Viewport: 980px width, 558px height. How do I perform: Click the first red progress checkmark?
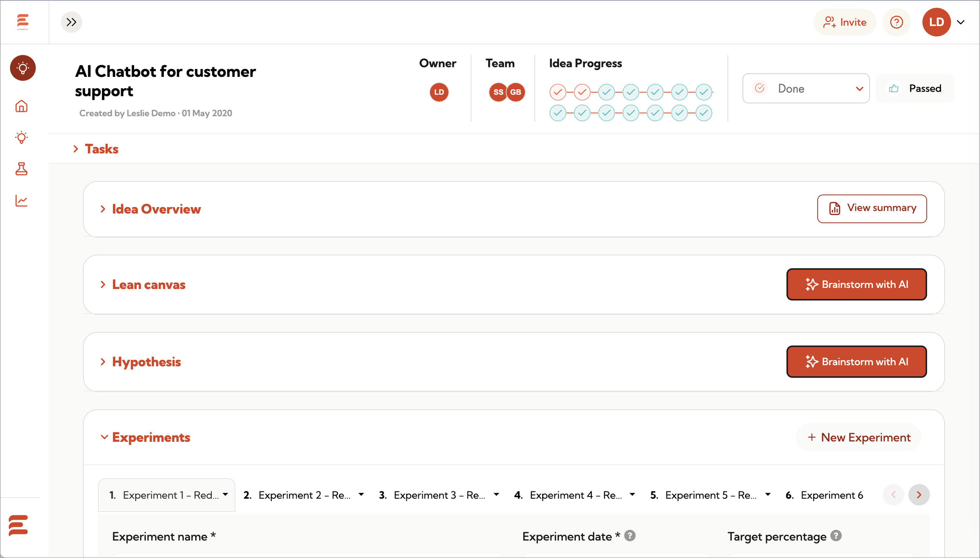557,92
